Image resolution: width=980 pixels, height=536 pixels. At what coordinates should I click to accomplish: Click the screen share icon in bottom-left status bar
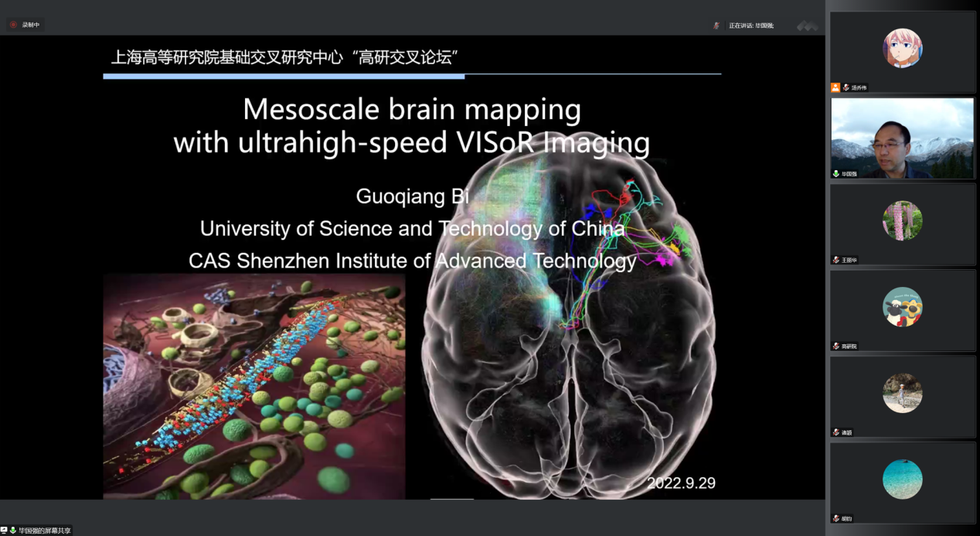point(4,531)
